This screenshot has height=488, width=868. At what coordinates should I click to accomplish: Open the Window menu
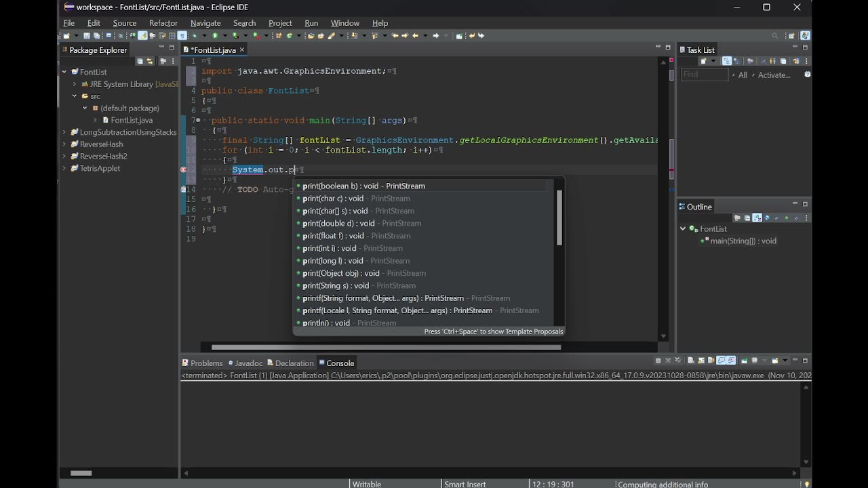345,23
